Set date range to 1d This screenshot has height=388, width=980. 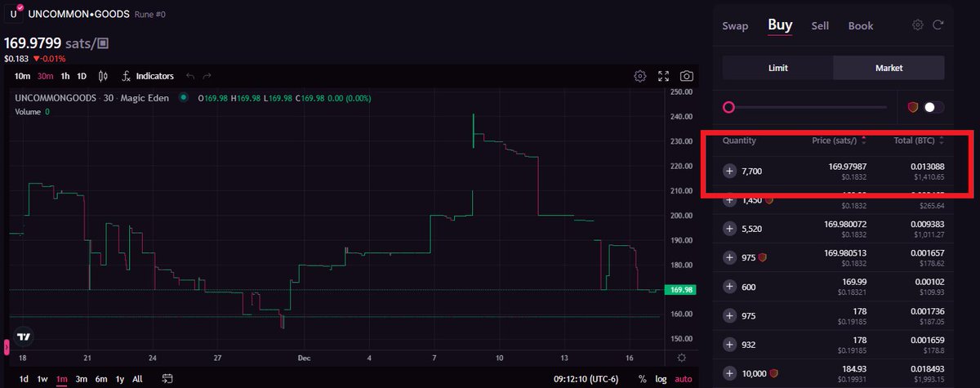24,379
